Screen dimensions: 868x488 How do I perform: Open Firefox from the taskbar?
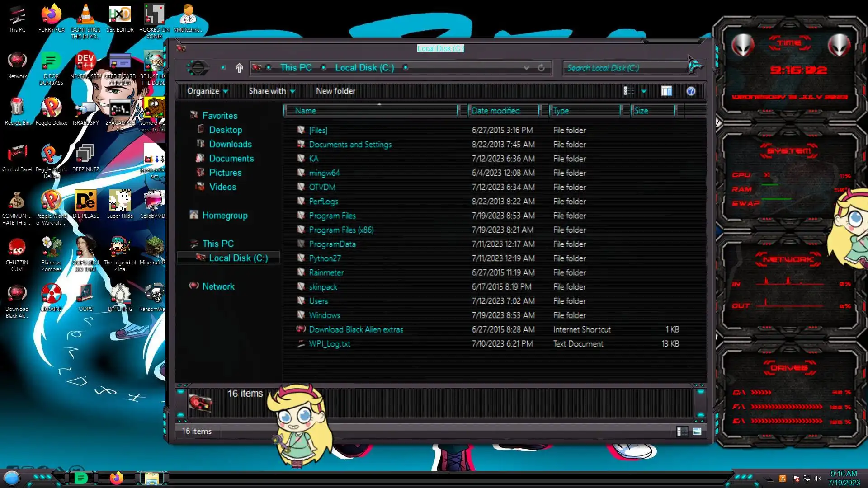click(116, 478)
